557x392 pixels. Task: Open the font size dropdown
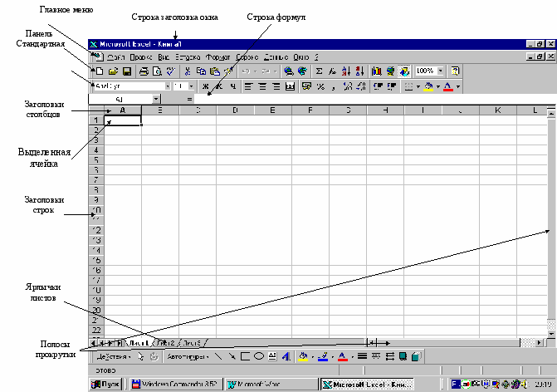pos(191,86)
